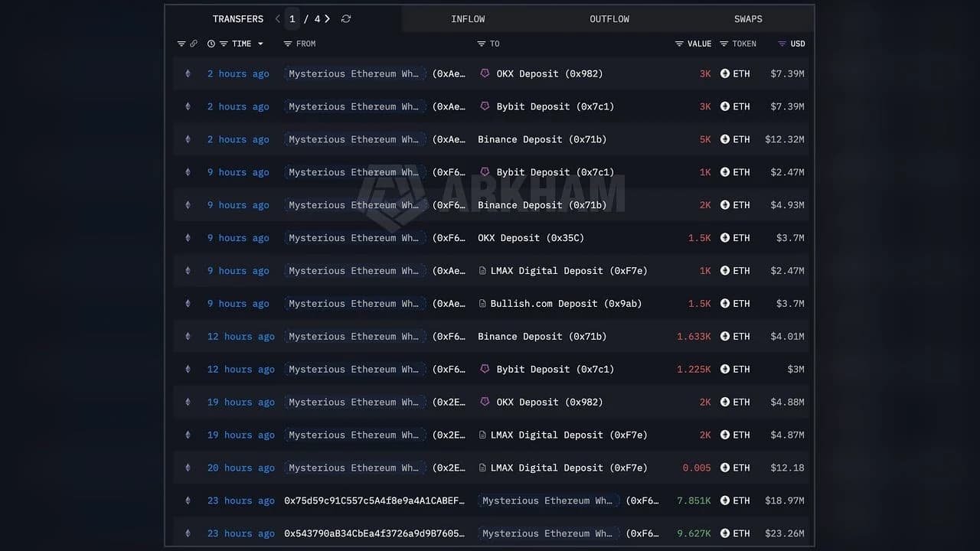
Task: Click the Ethereum chain icon in the $23.26M row
Action: pos(188,533)
